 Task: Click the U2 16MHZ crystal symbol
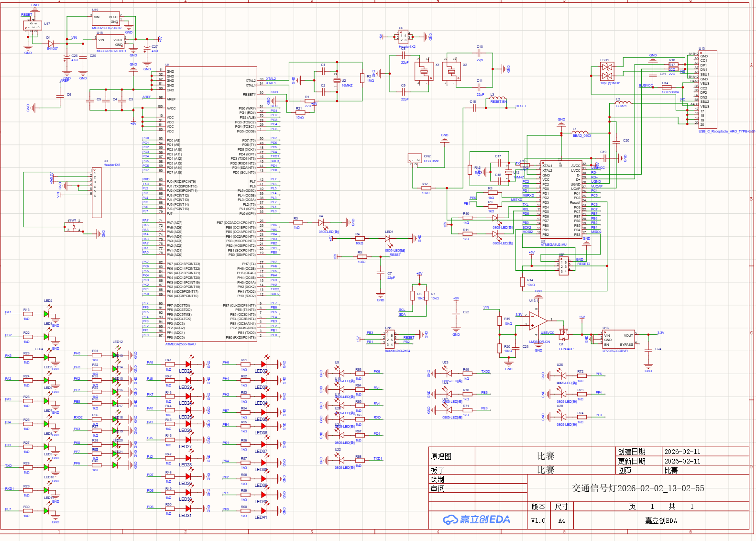[337, 81]
